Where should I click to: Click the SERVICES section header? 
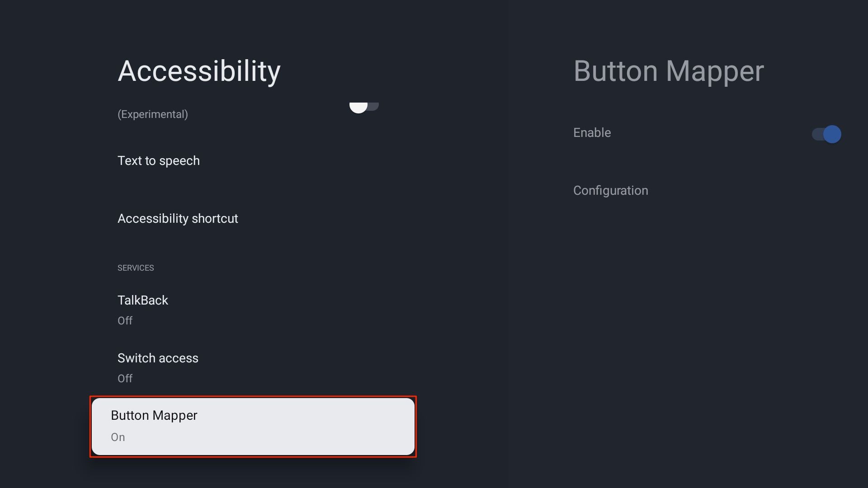pos(135,267)
